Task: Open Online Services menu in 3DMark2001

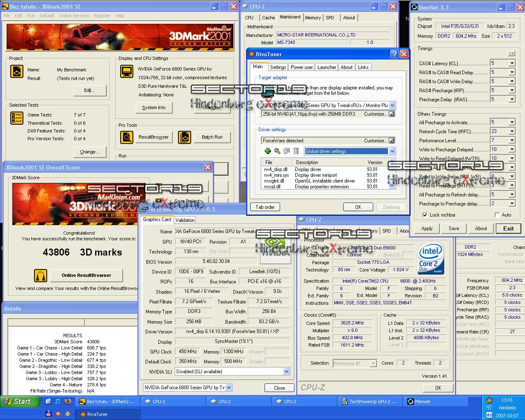Action: coord(74,16)
